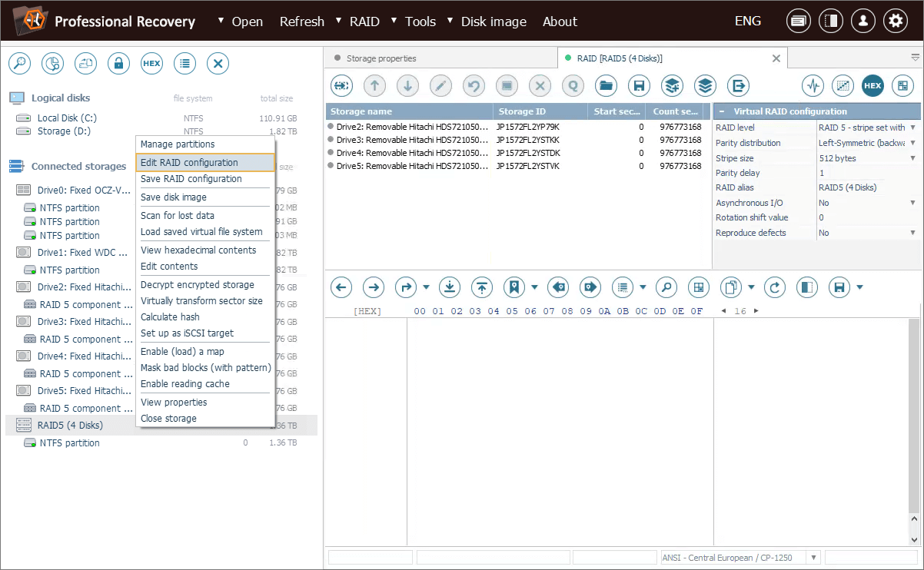924x570 pixels.
Task: Click the user account icon in title bar
Action: 863,22
